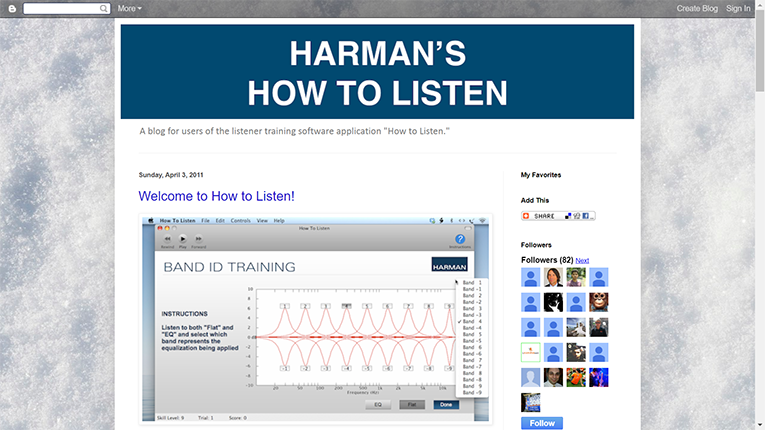Open follower avatar of long-haired man in suit
Image resolution: width=765 pixels, height=430 pixels.
coord(553,277)
